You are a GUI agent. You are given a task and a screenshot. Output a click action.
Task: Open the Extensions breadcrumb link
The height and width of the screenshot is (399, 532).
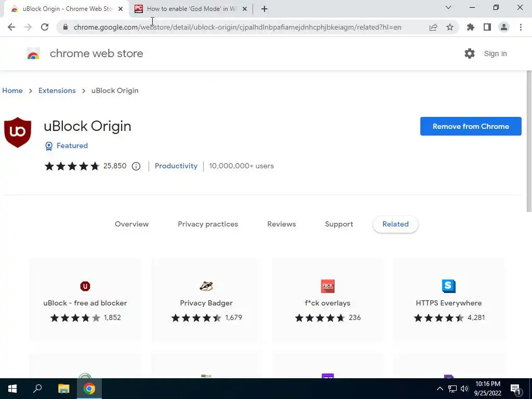click(x=57, y=90)
